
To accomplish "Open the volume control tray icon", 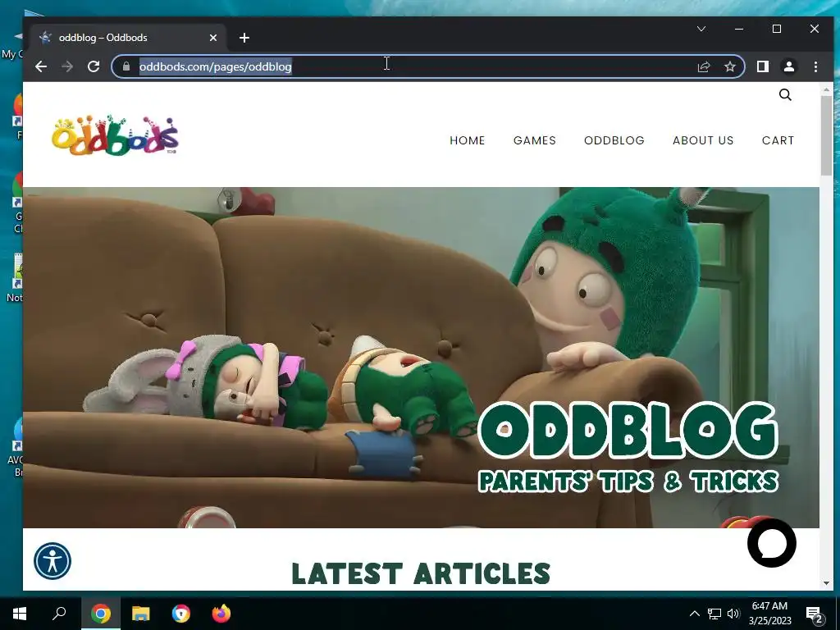I will [x=733, y=614].
